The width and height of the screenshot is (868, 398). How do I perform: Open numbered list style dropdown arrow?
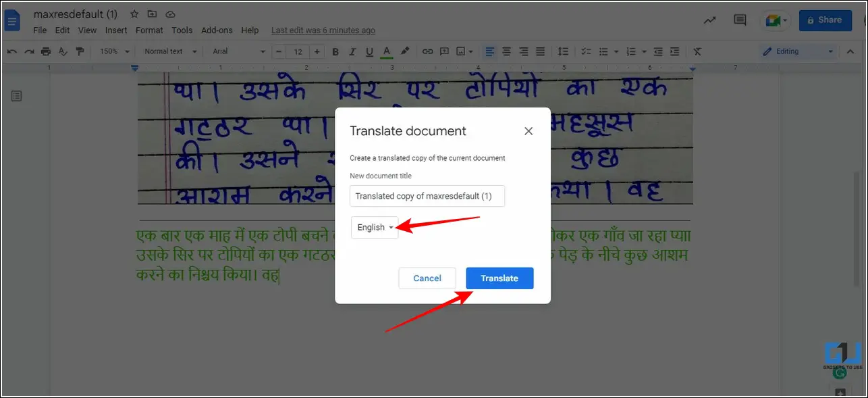pyautogui.click(x=644, y=51)
